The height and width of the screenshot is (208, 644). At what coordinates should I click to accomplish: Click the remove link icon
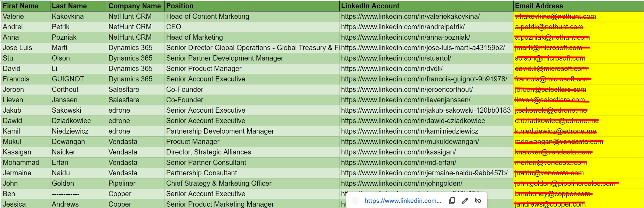point(478,201)
